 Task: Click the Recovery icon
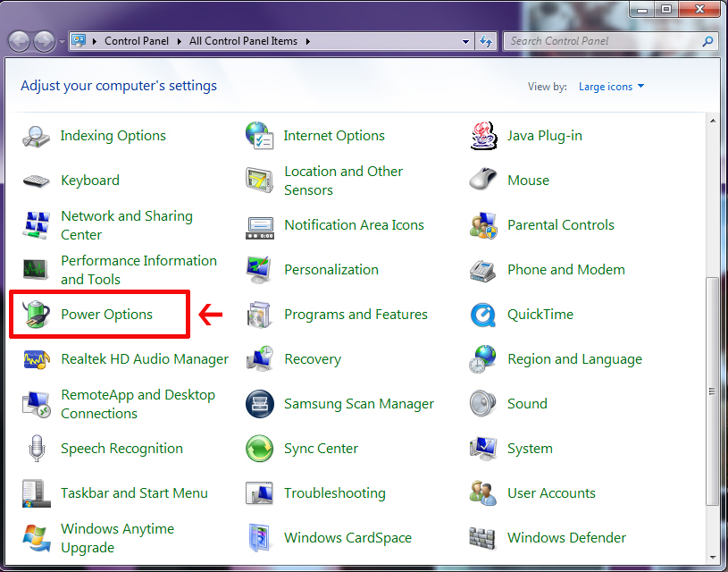[x=260, y=359]
